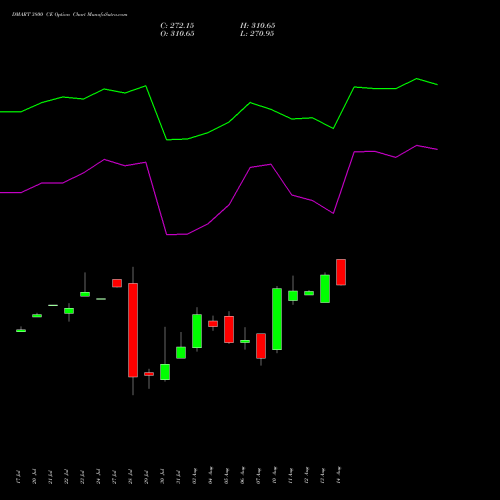Screen dimensions: 500x500
Task: Click the last red candle for 14 Aug
Action: [x=341, y=272]
